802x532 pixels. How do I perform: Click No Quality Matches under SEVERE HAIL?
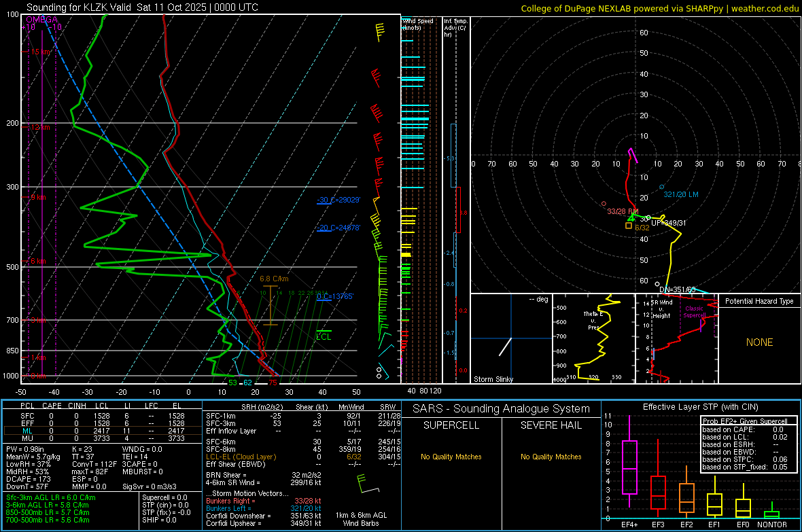551,457
